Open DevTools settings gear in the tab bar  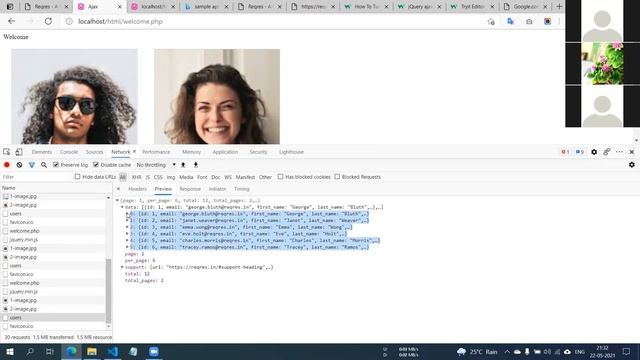pyautogui.click(x=594, y=152)
